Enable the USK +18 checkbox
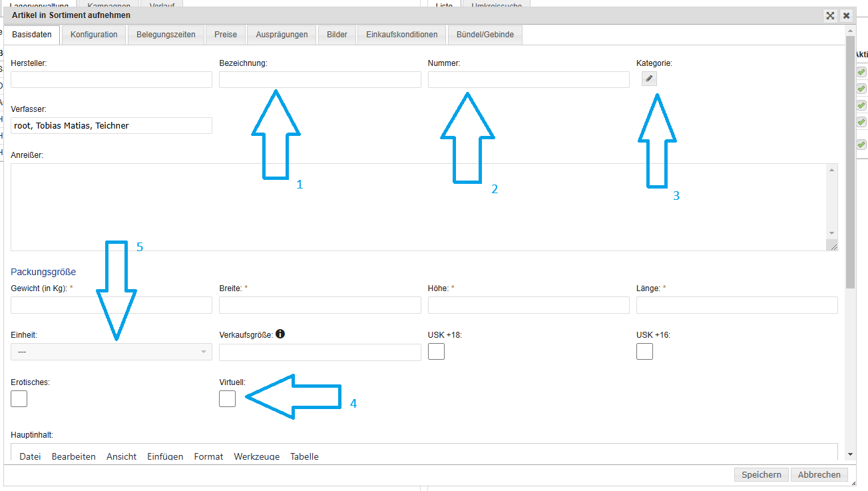Screen dimensions: 868x491 coord(436,351)
